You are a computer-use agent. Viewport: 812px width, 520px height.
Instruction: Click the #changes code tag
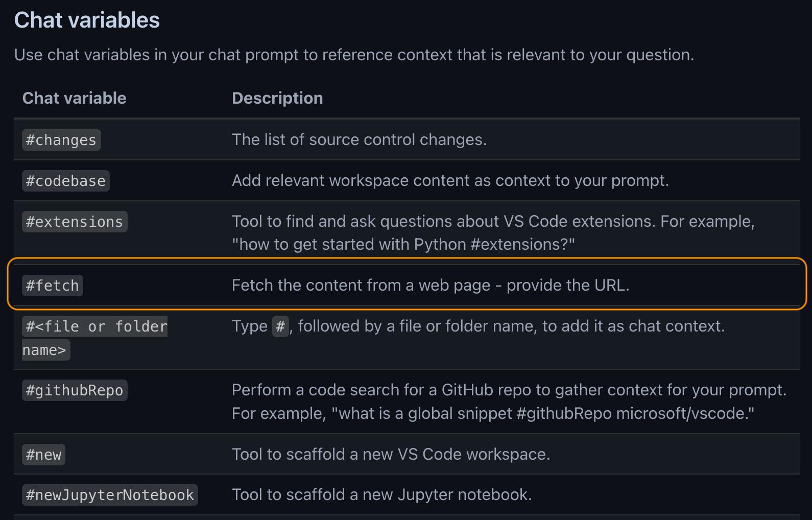point(61,140)
